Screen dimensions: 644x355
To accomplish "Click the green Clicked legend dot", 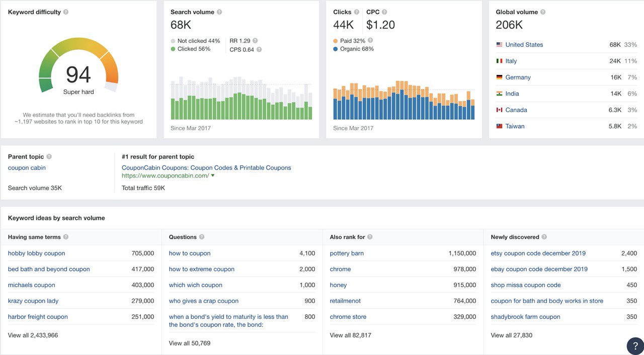I will coord(173,49).
